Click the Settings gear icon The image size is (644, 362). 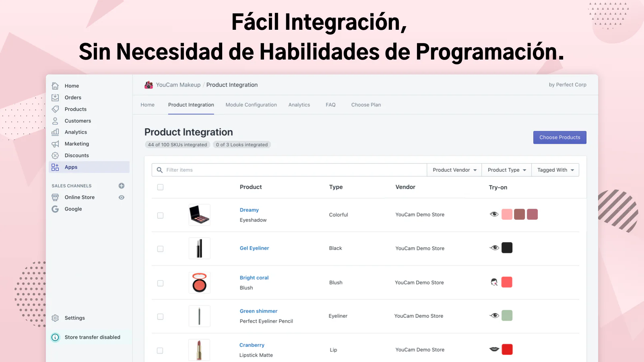(55, 318)
